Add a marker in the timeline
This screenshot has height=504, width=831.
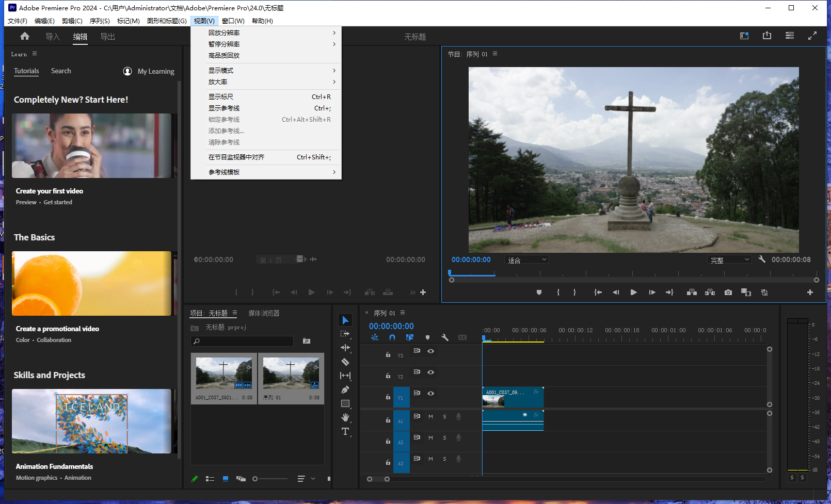click(428, 337)
